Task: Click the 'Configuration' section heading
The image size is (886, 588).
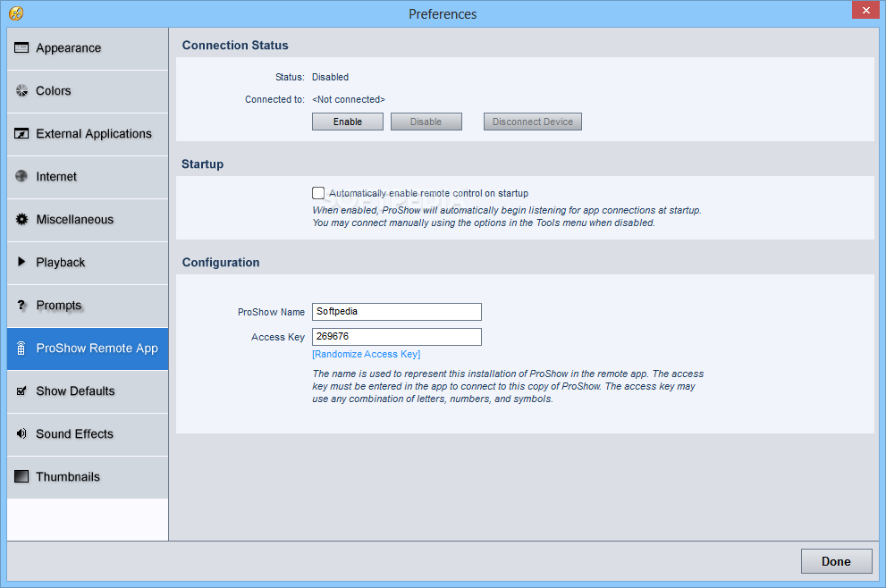Action: 221,262
